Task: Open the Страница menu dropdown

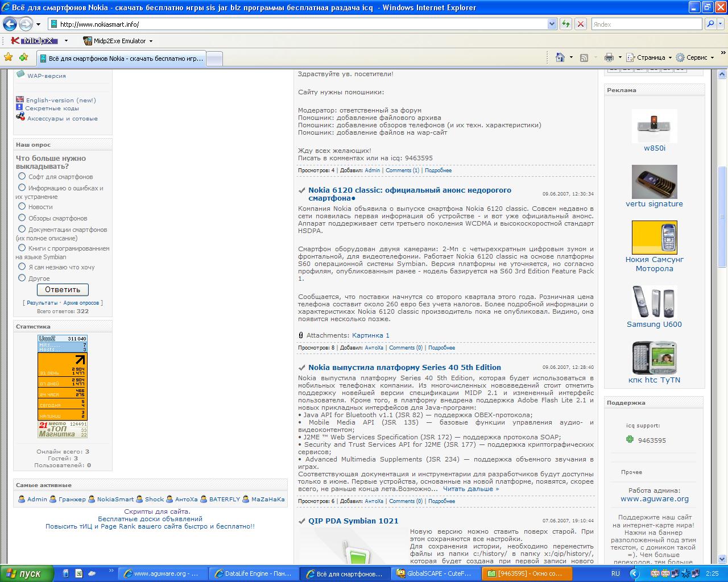Action: click(x=650, y=57)
